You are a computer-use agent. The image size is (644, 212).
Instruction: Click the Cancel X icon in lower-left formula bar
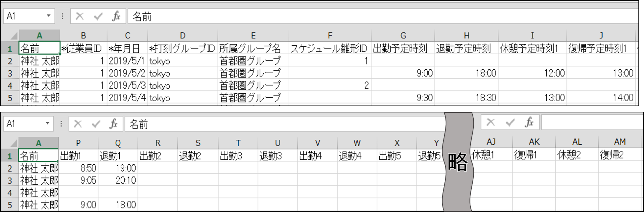(x=78, y=124)
